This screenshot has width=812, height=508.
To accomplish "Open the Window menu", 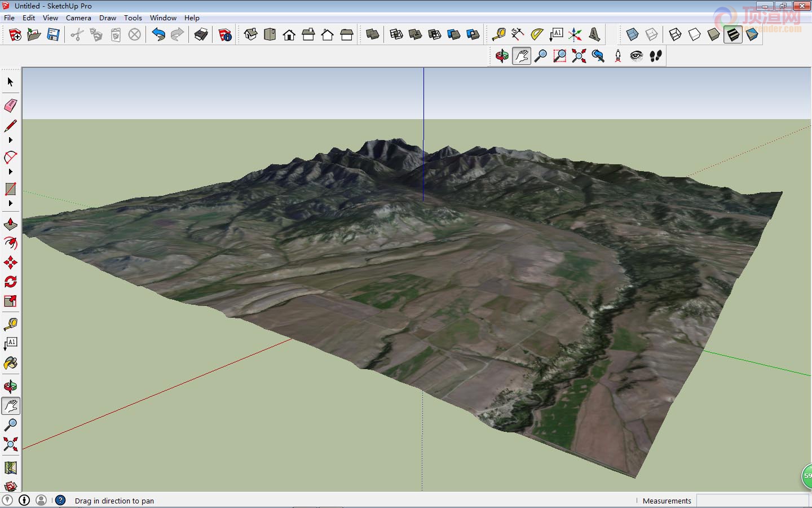I will click(164, 18).
